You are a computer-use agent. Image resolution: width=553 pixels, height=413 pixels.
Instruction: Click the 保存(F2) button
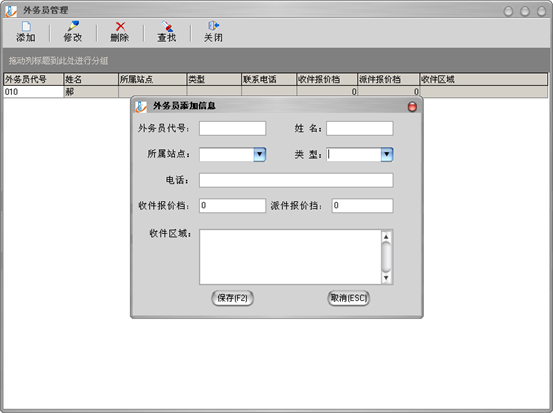pyautogui.click(x=232, y=298)
